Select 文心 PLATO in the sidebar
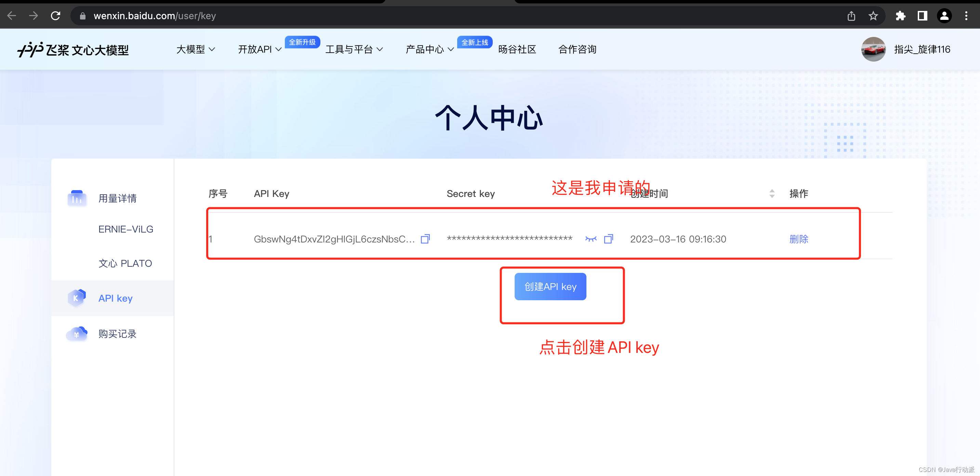The image size is (980, 476). pyautogui.click(x=125, y=263)
